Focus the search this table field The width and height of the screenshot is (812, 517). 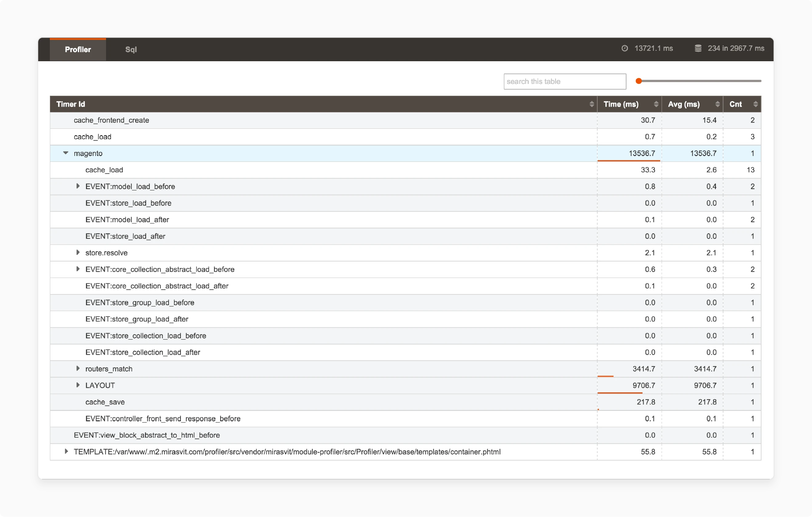pos(565,82)
